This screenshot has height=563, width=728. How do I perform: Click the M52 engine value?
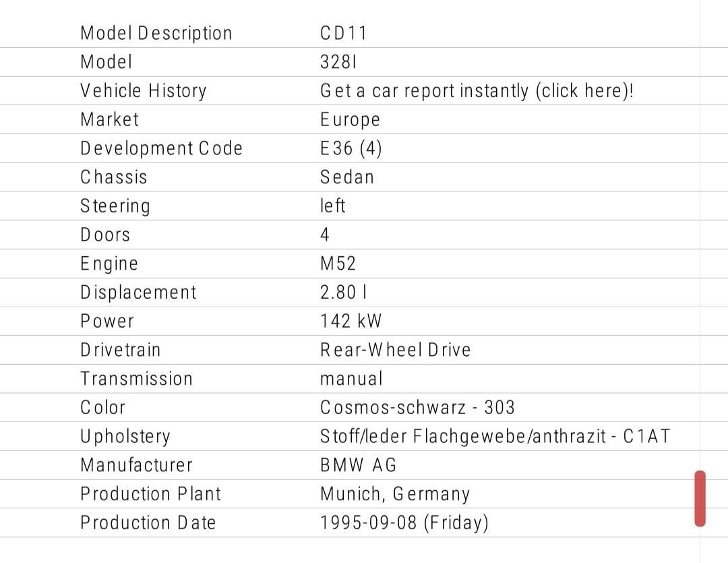[338, 264]
